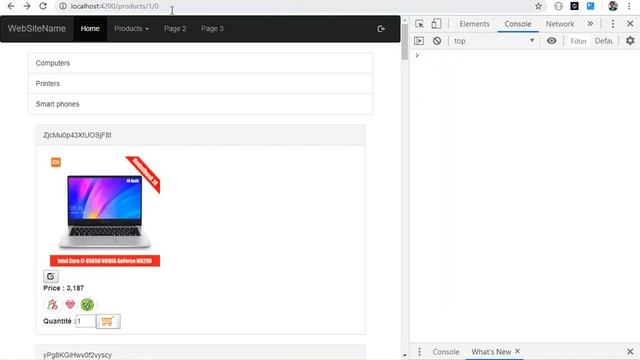The height and width of the screenshot is (360, 640).
Task: Open the JavaScript context 'top' dropdown
Action: [x=494, y=41]
